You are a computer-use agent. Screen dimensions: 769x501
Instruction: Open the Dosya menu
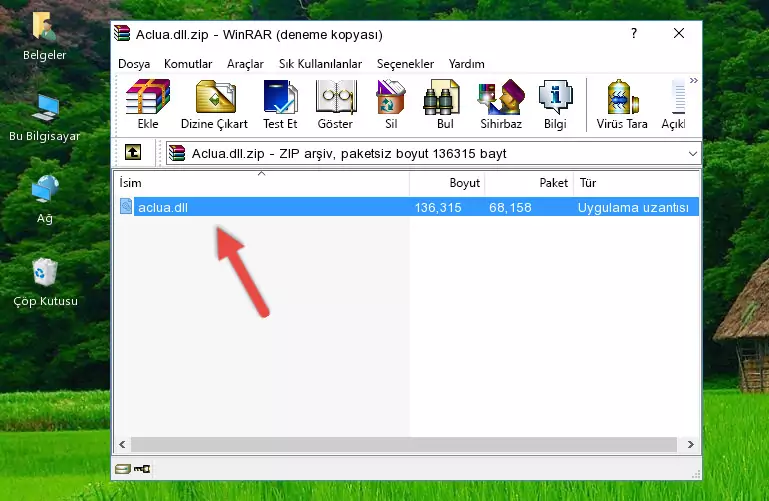coord(134,64)
